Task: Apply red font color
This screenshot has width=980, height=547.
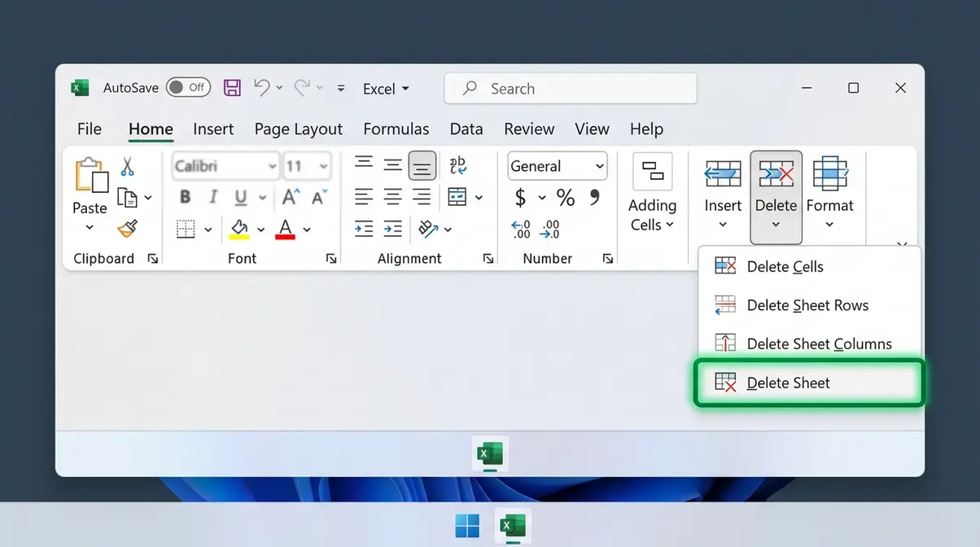Action: pyautogui.click(x=285, y=230)
